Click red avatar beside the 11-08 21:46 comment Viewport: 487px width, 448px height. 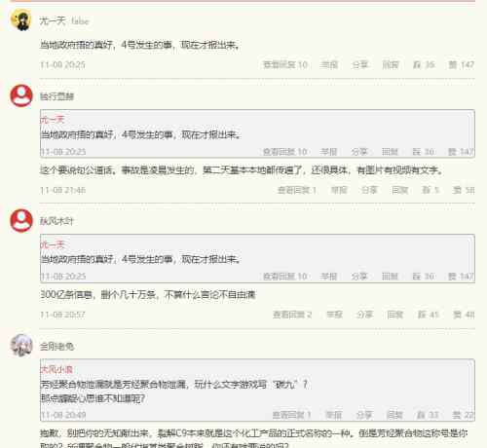(x=21, y=95)
